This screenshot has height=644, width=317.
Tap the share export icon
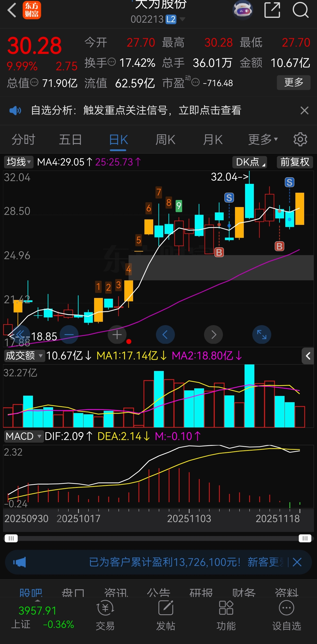272,10
